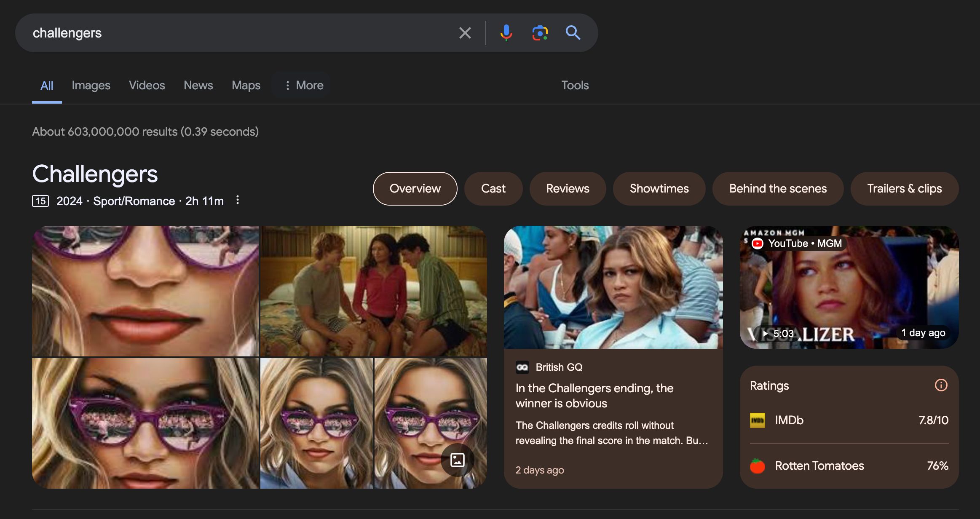The height and width of the screenshot is (519, 980).
Task: Clear the search box with the X icon
Action: pyautogui.click(x=465, y=33)
